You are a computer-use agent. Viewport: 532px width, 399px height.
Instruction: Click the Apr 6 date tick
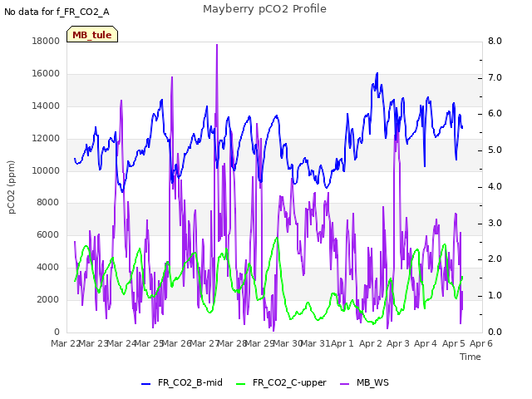pyautogui.click(x=481, y=343)
